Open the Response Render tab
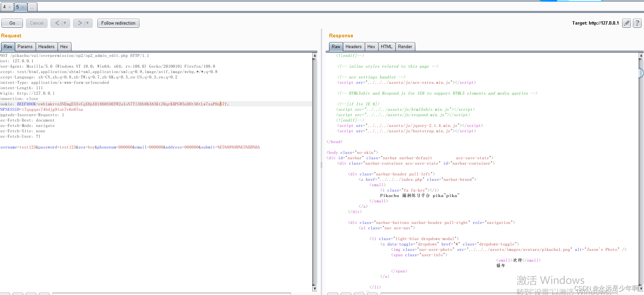The width and height of the screenshot is (644, 295). (405, 47)
